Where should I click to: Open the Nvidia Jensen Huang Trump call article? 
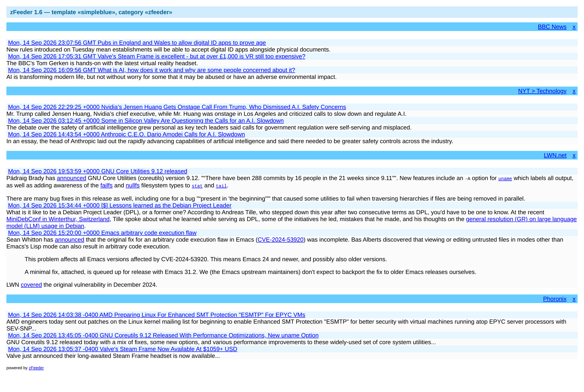[x=177, y=107]
